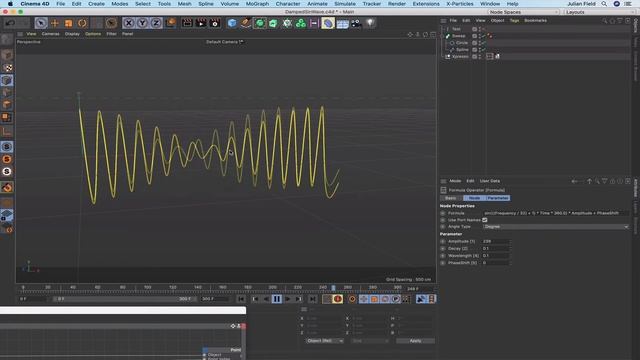Click orange S snap icon in left toolbar

point(7,159)
